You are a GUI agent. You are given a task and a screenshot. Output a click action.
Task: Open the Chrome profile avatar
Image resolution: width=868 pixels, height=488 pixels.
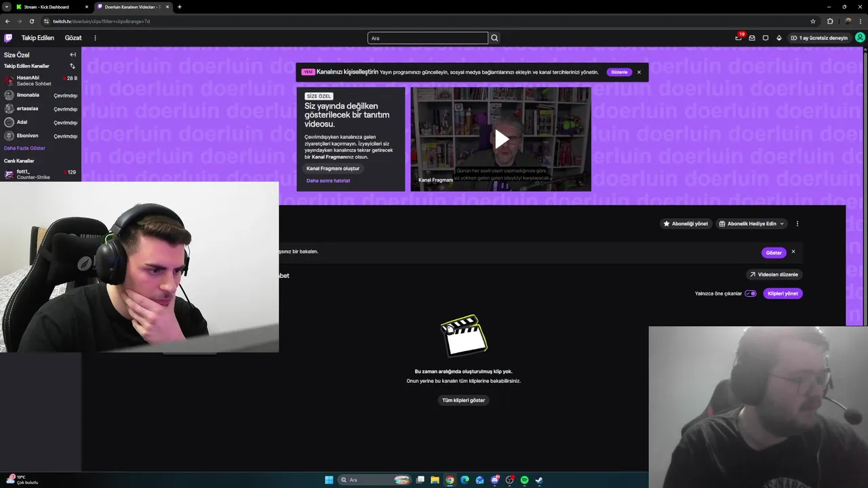848,21
